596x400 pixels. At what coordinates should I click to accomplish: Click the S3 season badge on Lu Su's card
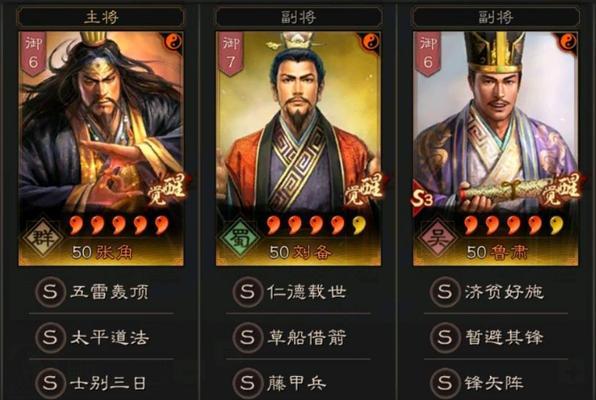(x=423, y=198)
